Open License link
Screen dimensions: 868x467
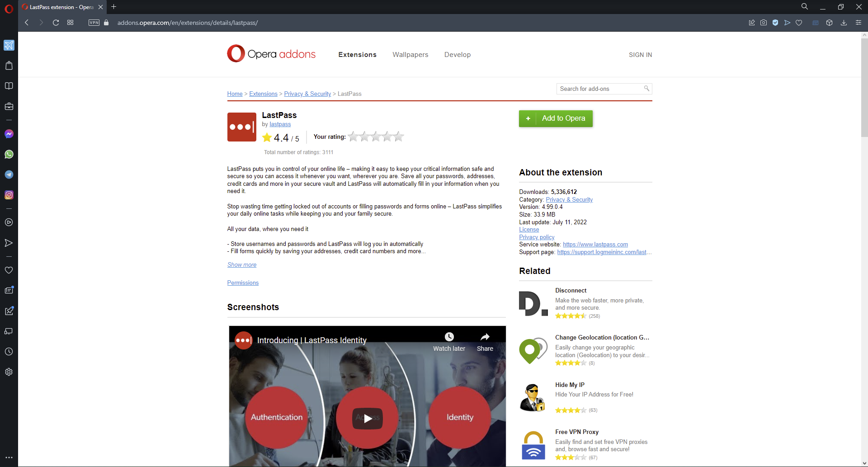point(529,230)
